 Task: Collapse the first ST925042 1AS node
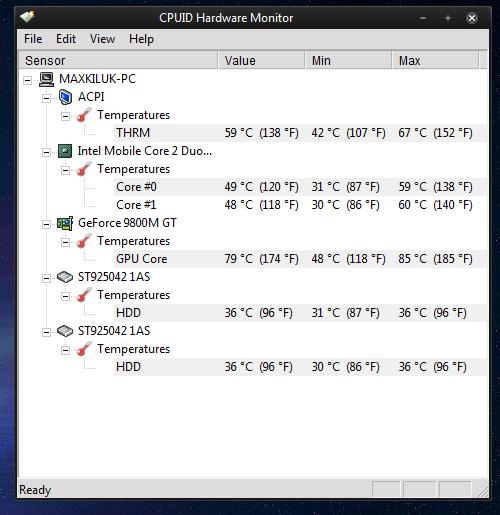point(46,278)
